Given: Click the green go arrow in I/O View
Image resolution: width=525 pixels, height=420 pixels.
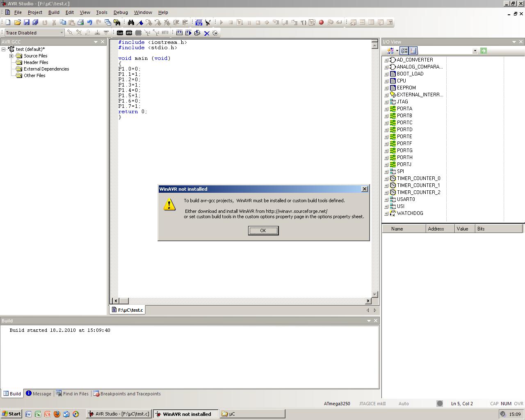Looking at the screenshot, I should pyautogui.click(x=483, y=51).
